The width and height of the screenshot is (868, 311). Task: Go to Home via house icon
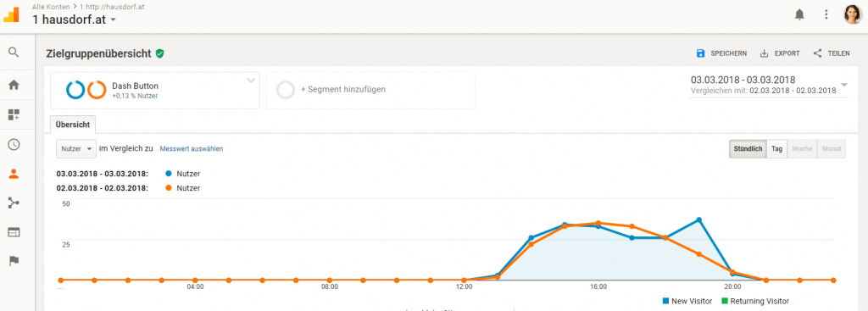click(x=14, y=85)
